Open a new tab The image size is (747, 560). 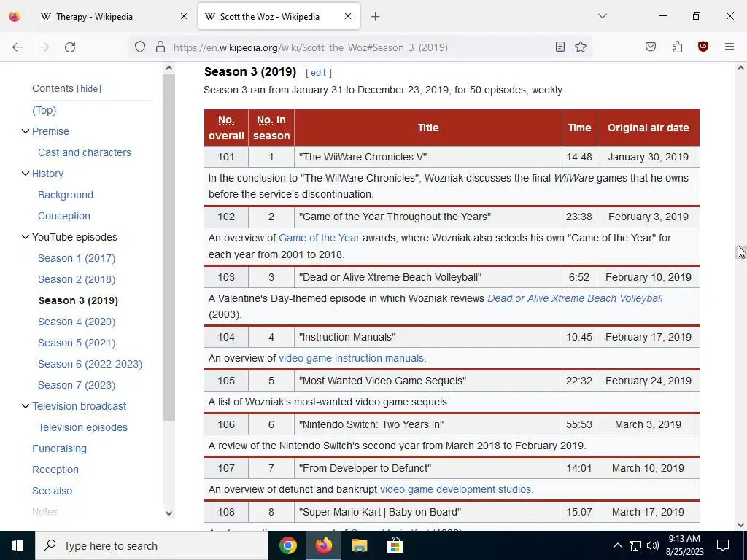(376, 17)
